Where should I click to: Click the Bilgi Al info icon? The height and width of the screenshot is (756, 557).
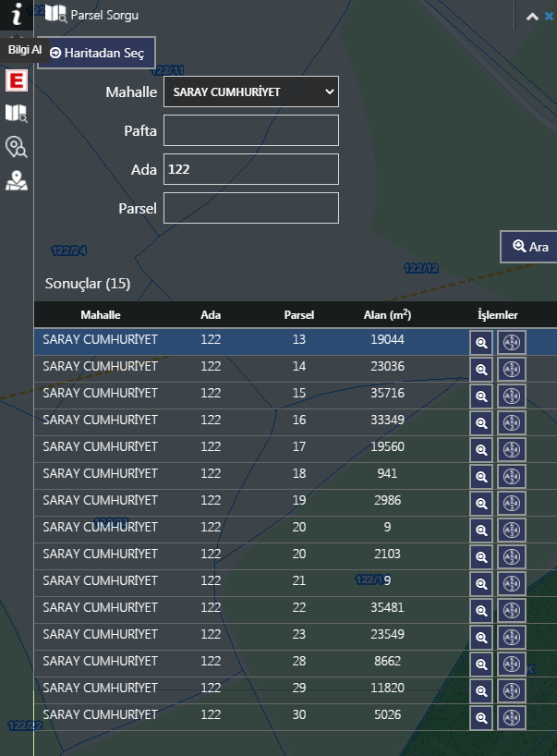17,16
